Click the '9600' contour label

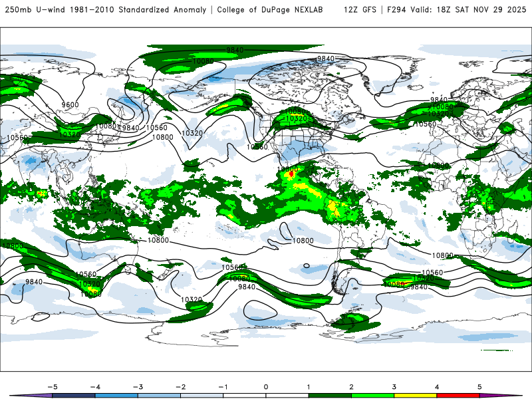pyautogui.click(x=70, y=104)
